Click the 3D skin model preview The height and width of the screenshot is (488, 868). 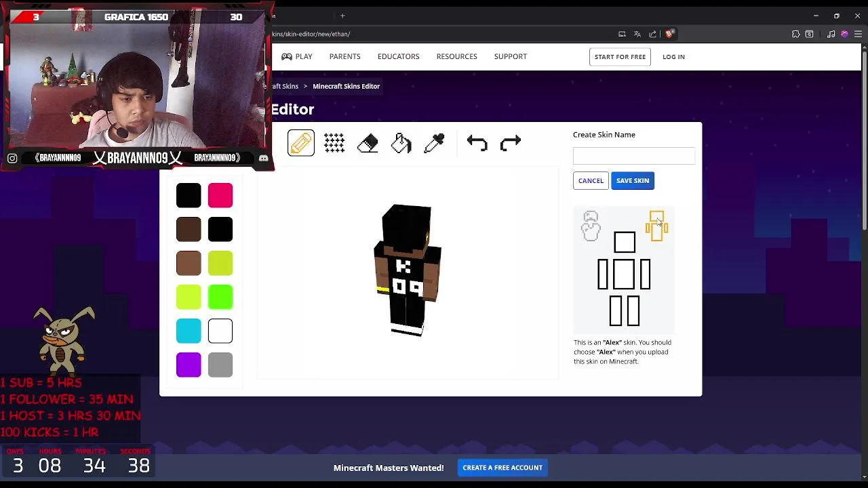click(407, 270)
